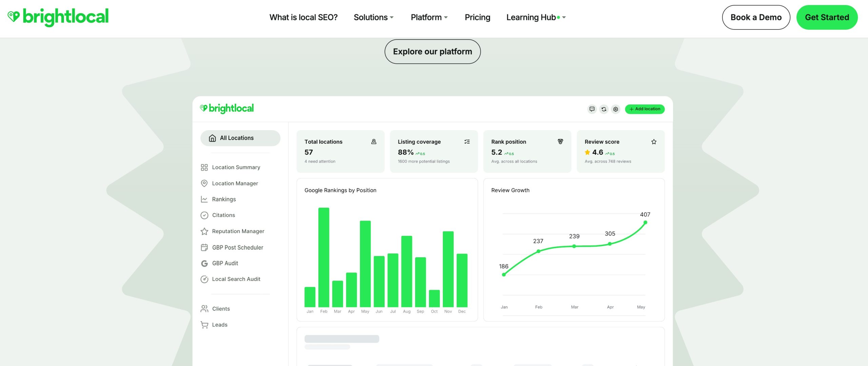Open GBP Audit in the sidebar
Image resolution: width=868 pixels, height=366 pixels.
click(225, 263)
